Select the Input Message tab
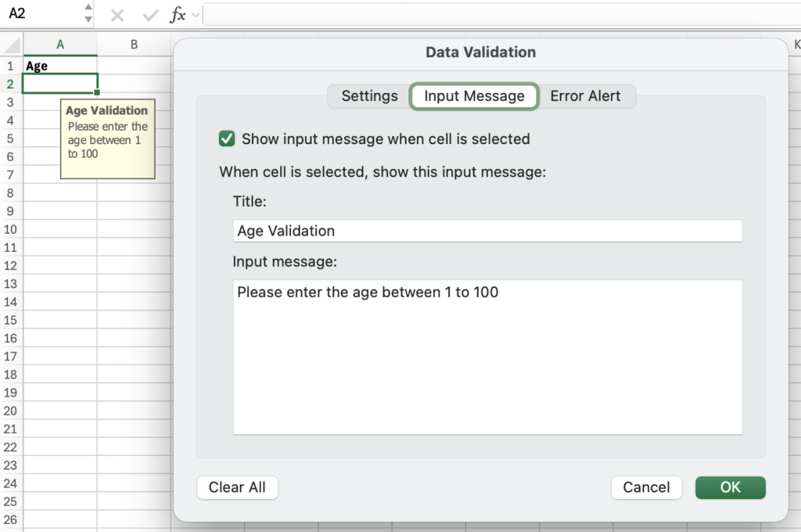This screenshot has width=801, height=532. [474, 96]
